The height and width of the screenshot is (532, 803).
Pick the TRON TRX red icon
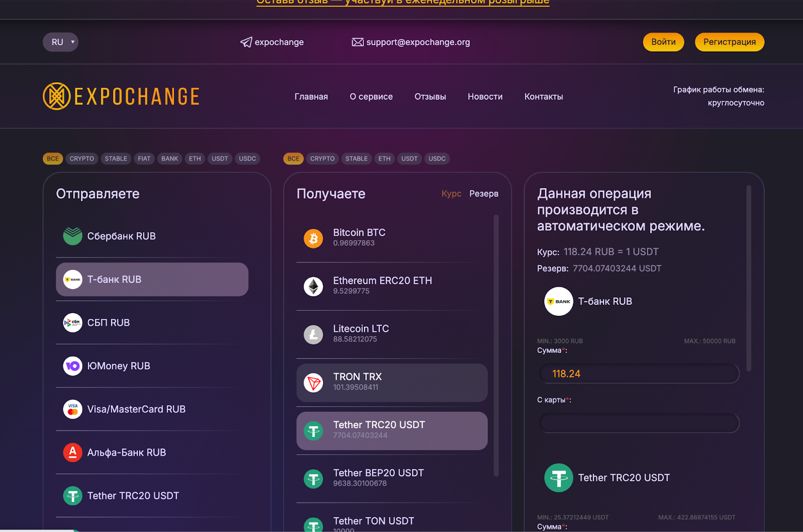click(314, 383)
